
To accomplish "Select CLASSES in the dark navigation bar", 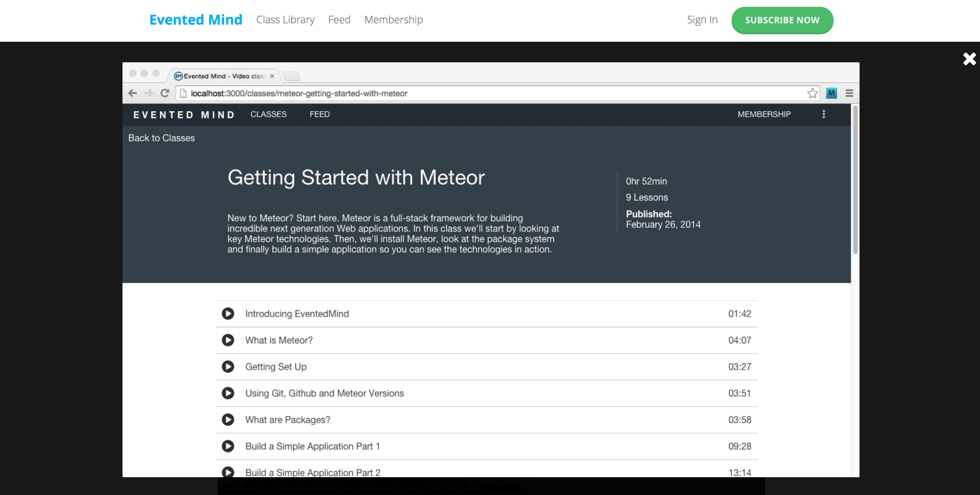I will [269, 114].
